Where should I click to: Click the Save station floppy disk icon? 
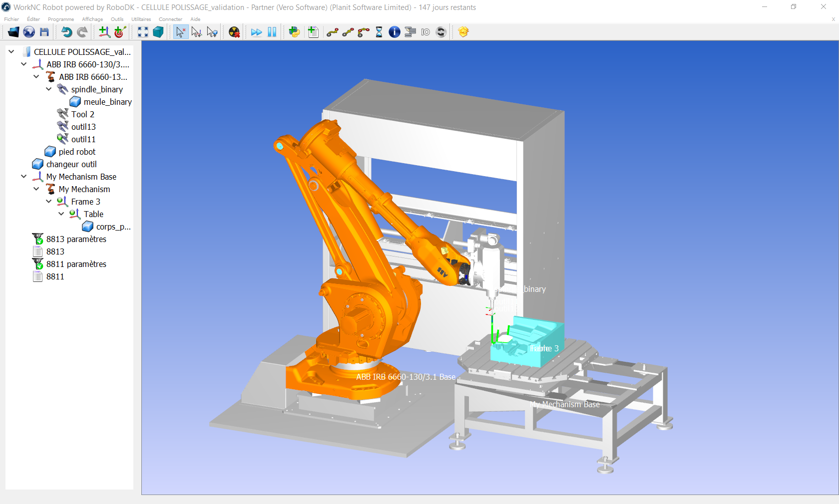tap(44, 32)
